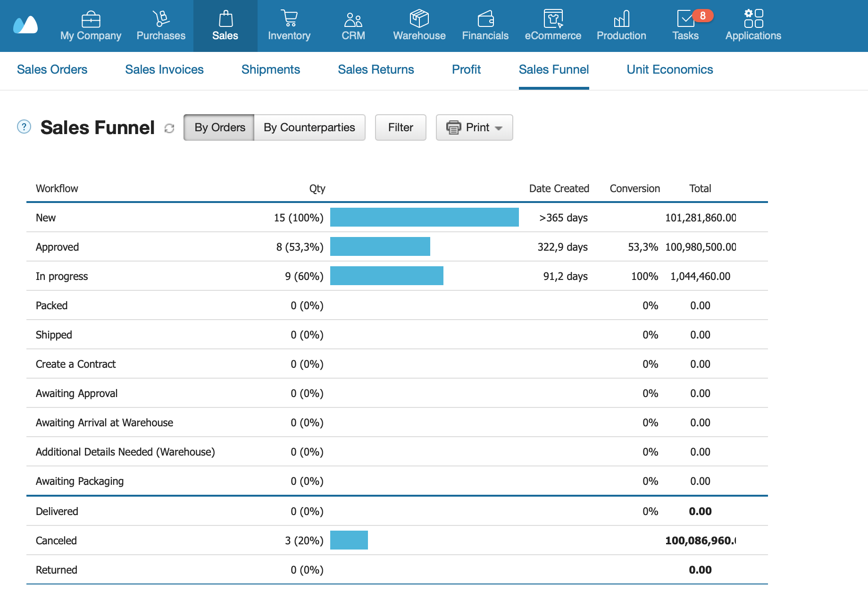Select the Approved workflow row label

click(57, 247)
